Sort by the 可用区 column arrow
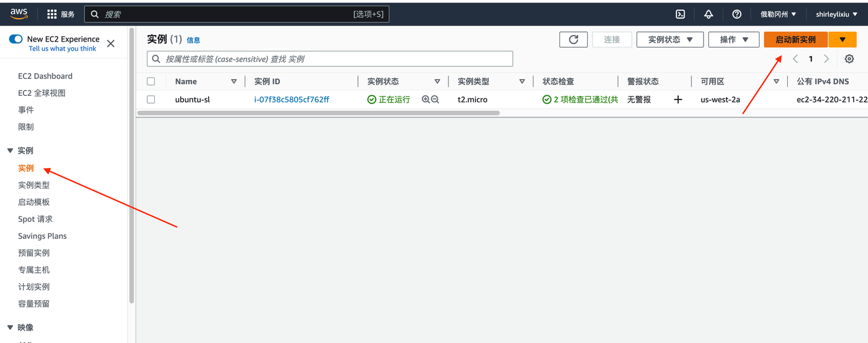This screenshot has height=343, width=868. [x=776, y=81]
